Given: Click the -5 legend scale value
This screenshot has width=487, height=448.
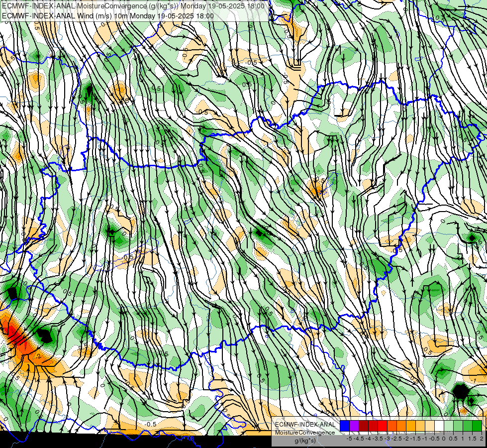Looking at the screenshot, I should point(349,439).
